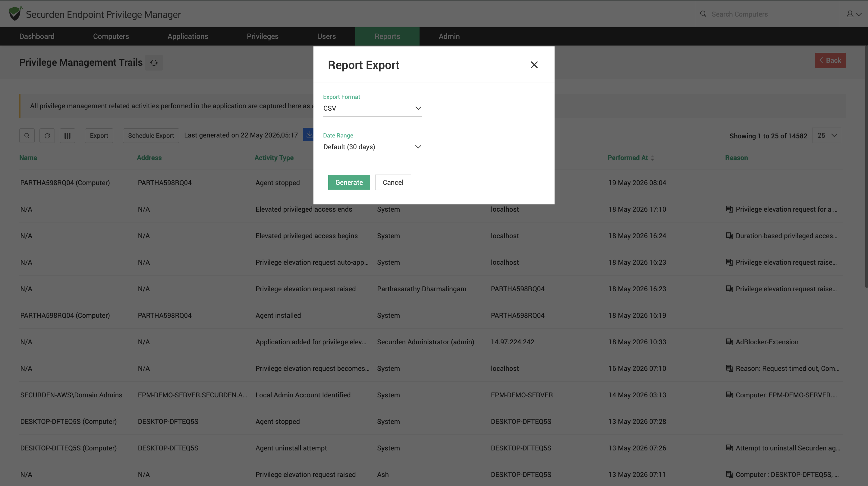Click 'SECURDEN-AWS\Domain Admins' name cell

[71, 395]
